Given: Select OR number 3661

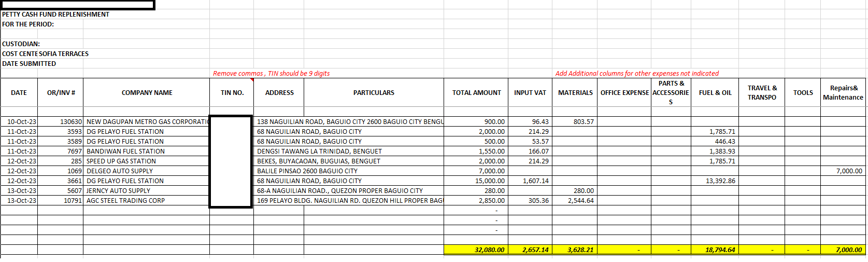Looking at the screenshot, I should point(61,181).
